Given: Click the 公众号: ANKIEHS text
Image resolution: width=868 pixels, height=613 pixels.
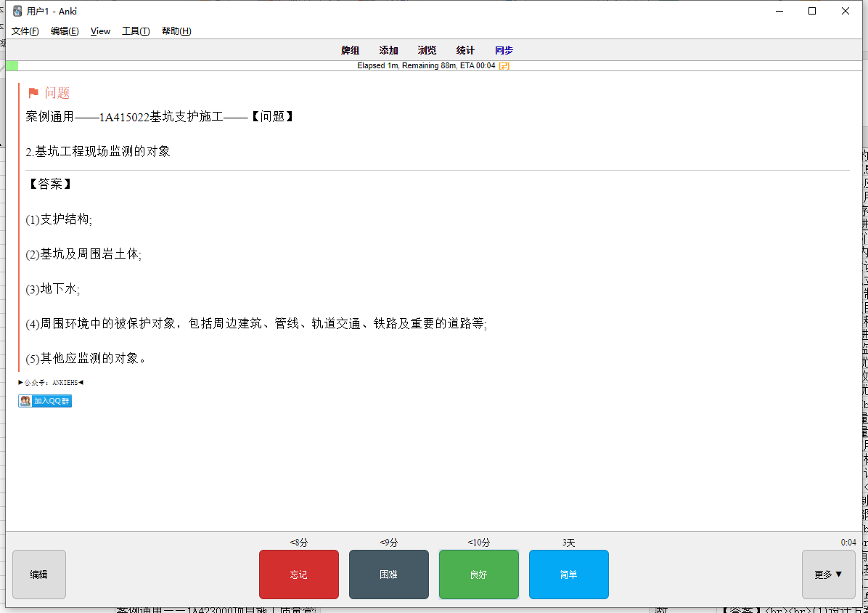Looking at the screenshot, I should [51, 383].
